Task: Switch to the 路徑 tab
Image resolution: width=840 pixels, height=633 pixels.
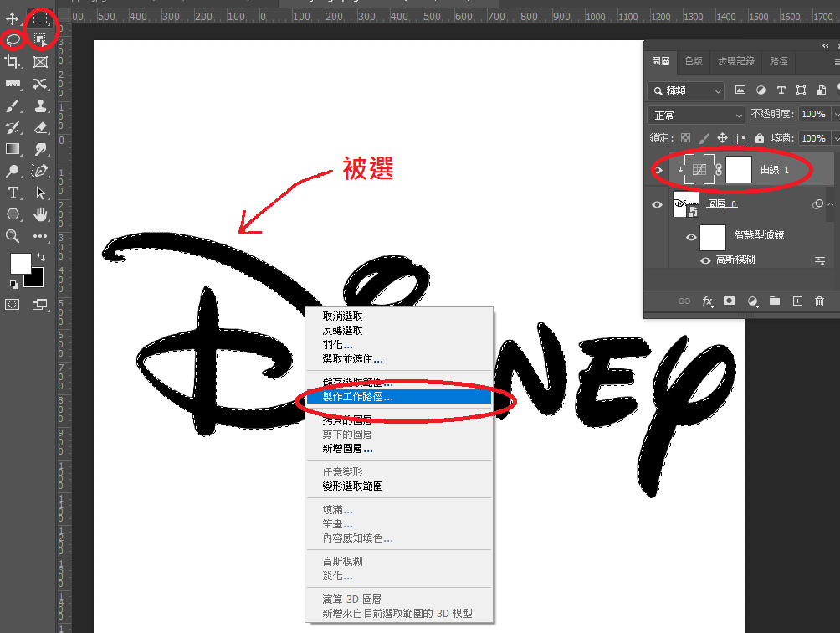Action: (x=779, y=61)
